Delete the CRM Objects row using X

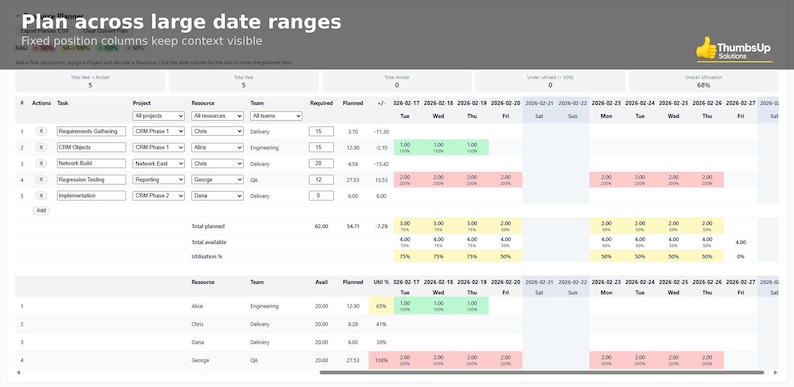click(42, 147)
